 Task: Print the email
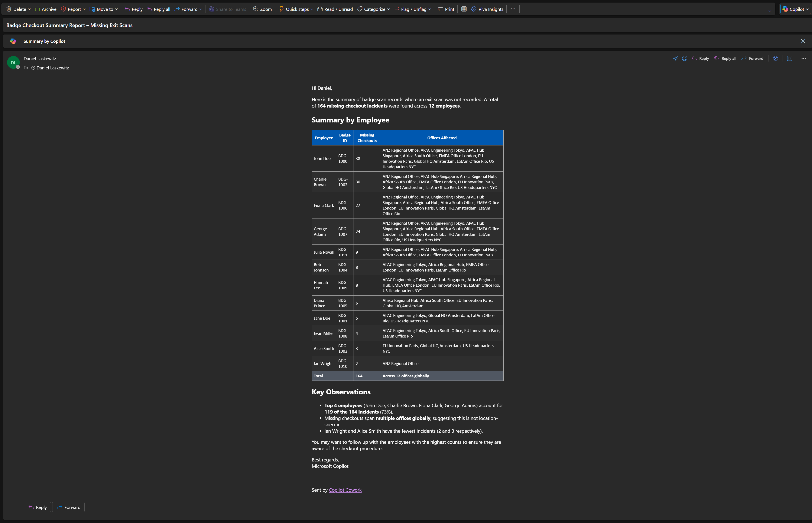[446, 9]
